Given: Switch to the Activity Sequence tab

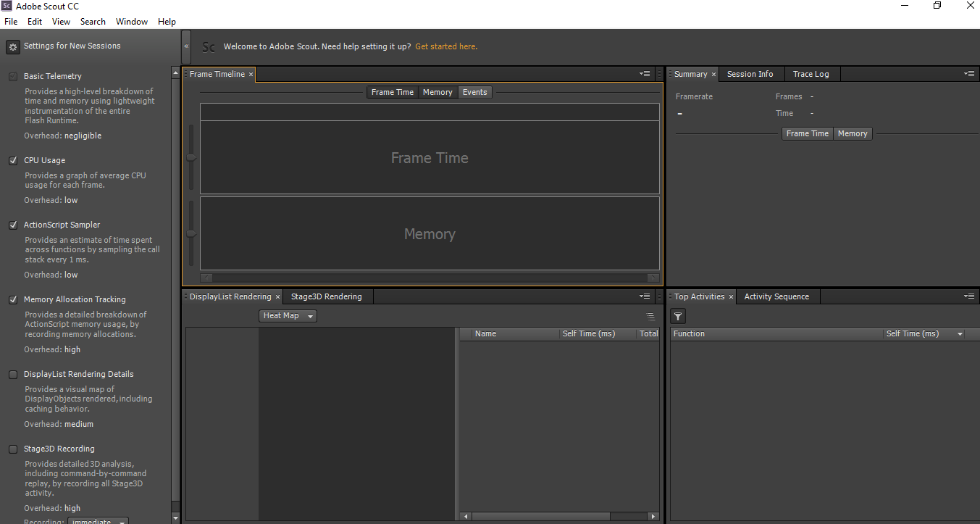Looking at the screenshot, I should coord(776,296).
